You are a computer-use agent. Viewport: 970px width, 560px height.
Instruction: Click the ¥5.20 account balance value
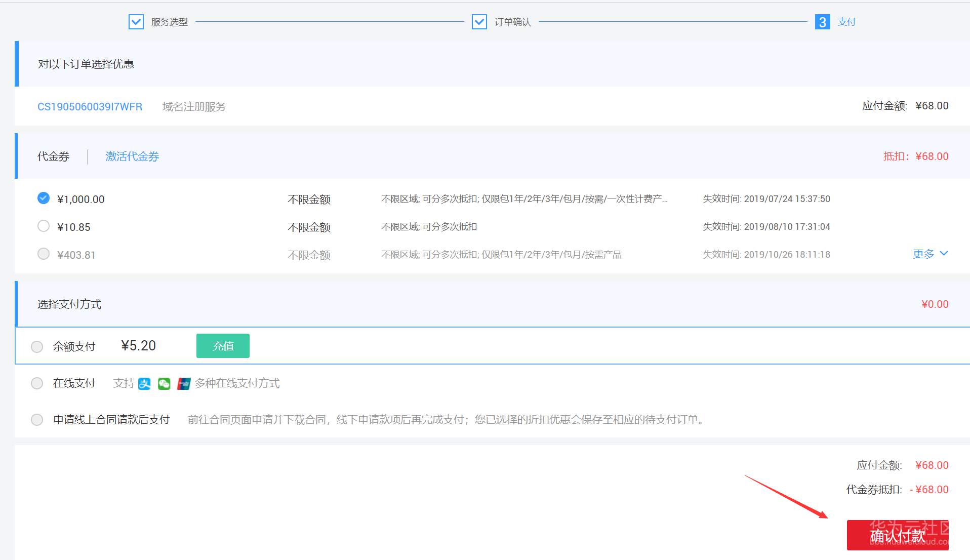click(x=139, y=346)
